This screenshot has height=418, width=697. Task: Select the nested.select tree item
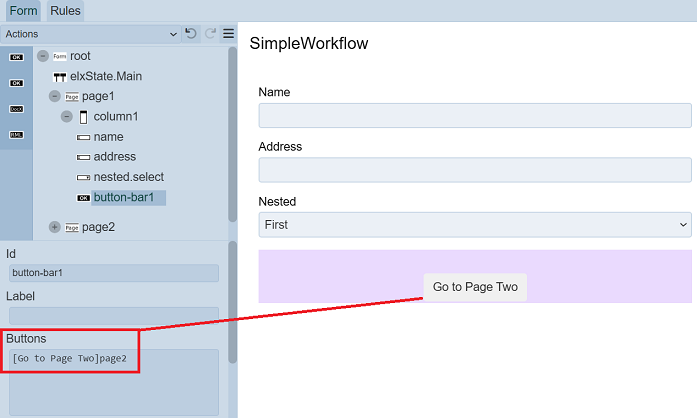coord(128,177)
